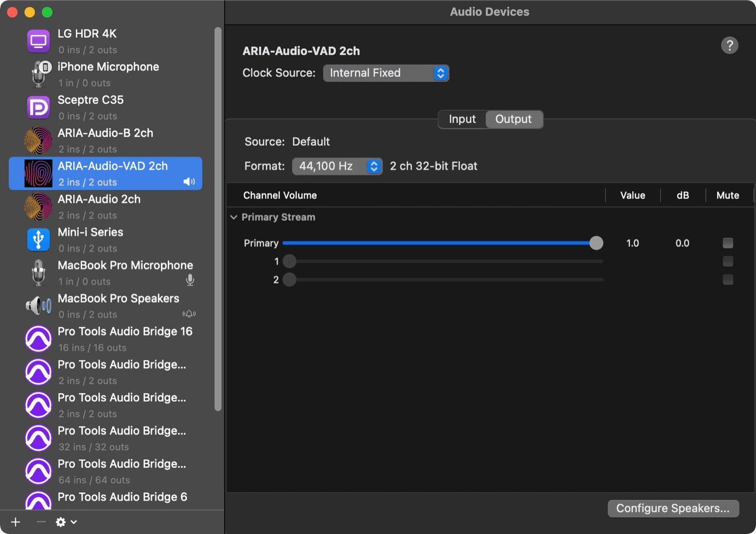Choose the Sceptre C35 device icon

tap(38, 108)
